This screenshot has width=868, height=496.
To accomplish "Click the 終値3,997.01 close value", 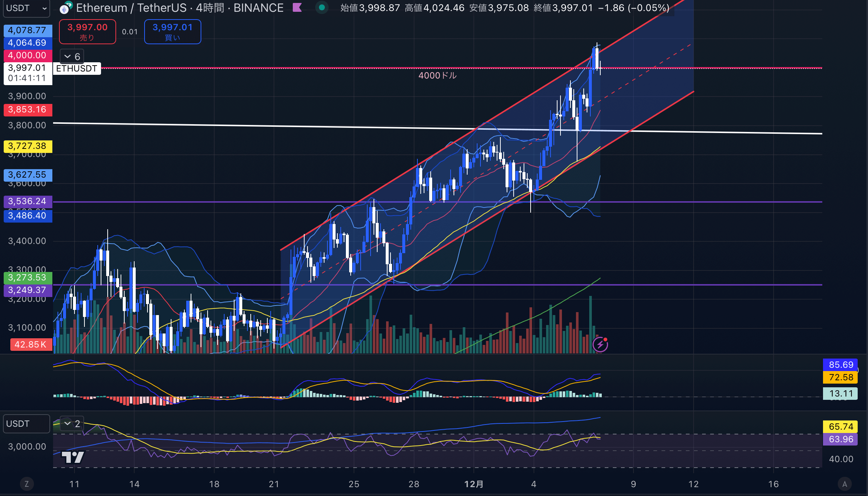I will click(563, 8).
